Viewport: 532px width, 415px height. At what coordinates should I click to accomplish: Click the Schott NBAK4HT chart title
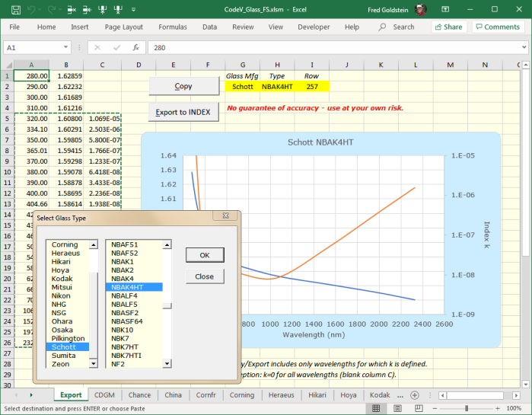pyautogui.click(x=320, y=142)
